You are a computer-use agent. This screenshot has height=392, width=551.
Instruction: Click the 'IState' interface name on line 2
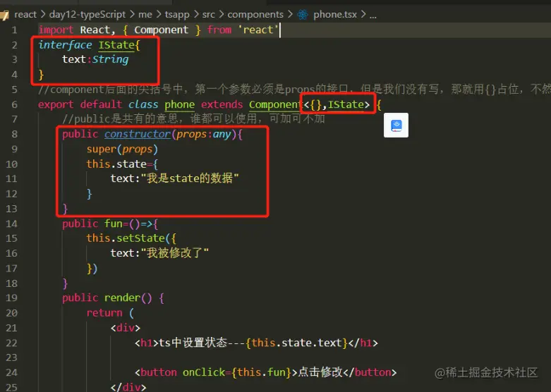pyautogui.click(x=116, y=45)
